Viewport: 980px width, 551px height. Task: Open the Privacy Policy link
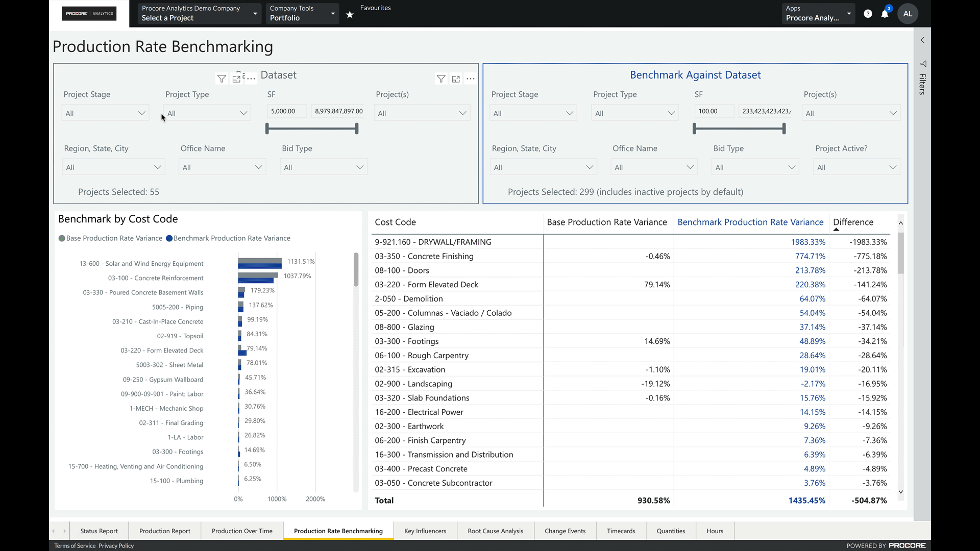116,546
